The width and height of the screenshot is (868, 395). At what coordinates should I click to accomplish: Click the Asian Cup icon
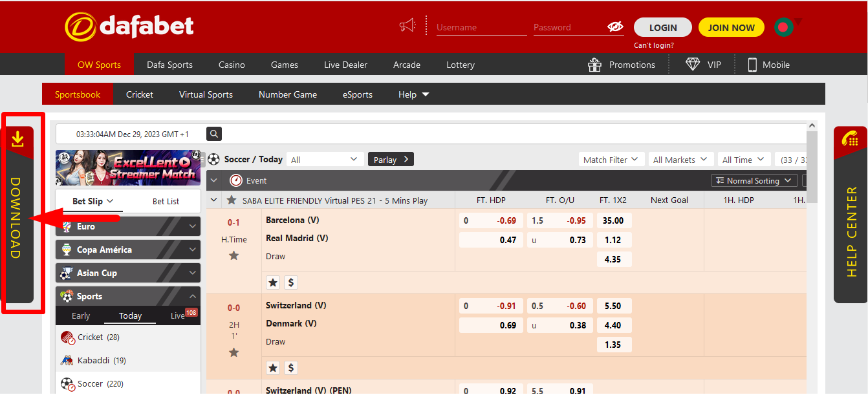click(66, 273)
